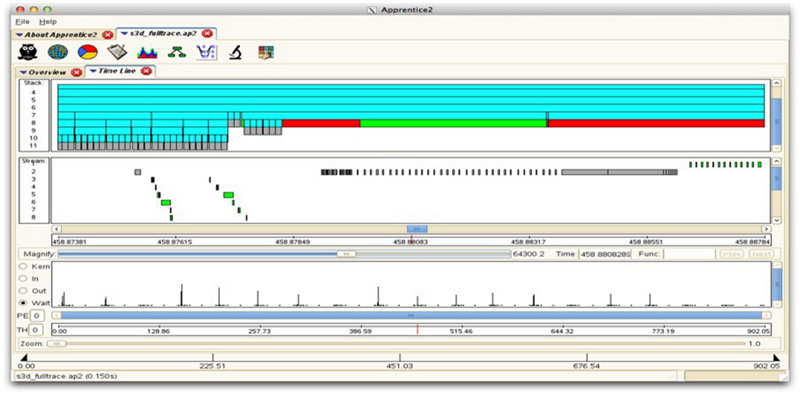This screenshot has width=800, height=394.
Task: Click the blue dotted funnel traffic icon
Action: pos(207,52)
